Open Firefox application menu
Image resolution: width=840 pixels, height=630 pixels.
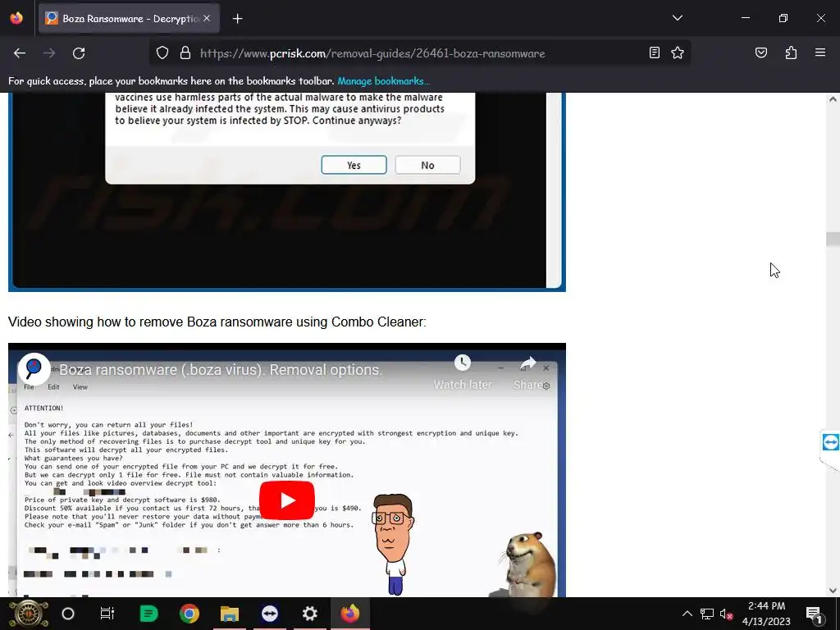820,52
